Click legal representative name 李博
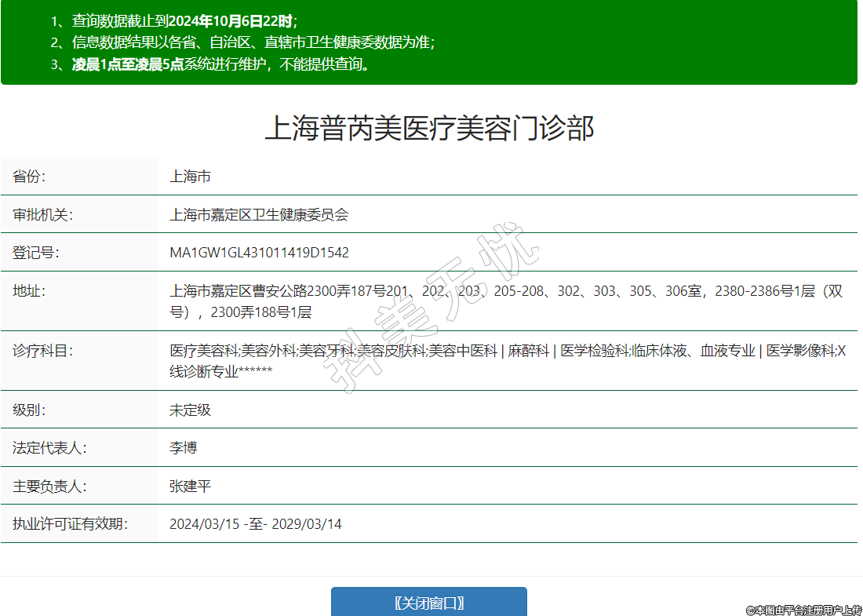This screenshot has width=863, height=616. point(184,448)
